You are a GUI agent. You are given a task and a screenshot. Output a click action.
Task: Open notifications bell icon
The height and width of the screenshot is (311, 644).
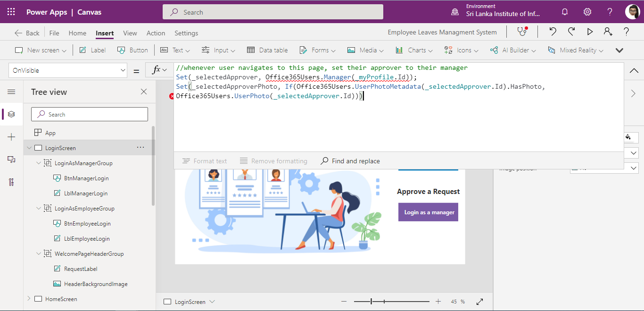(x=565, y=12)
